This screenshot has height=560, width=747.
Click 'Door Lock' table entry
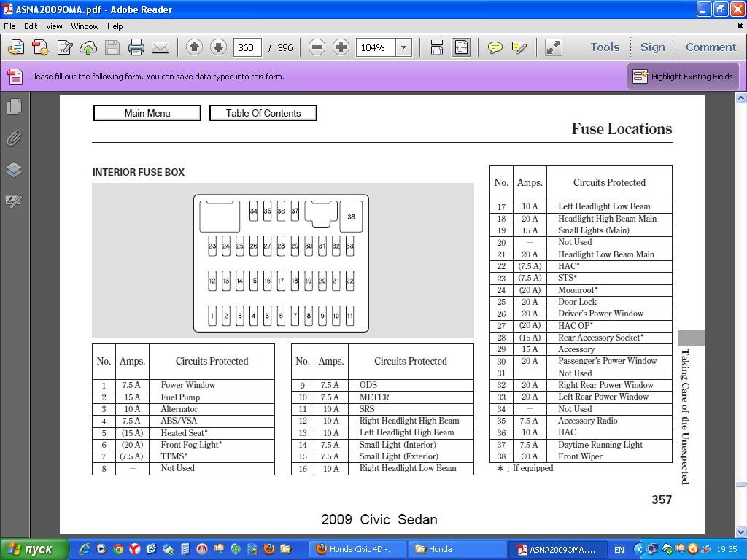click(578, 302)
